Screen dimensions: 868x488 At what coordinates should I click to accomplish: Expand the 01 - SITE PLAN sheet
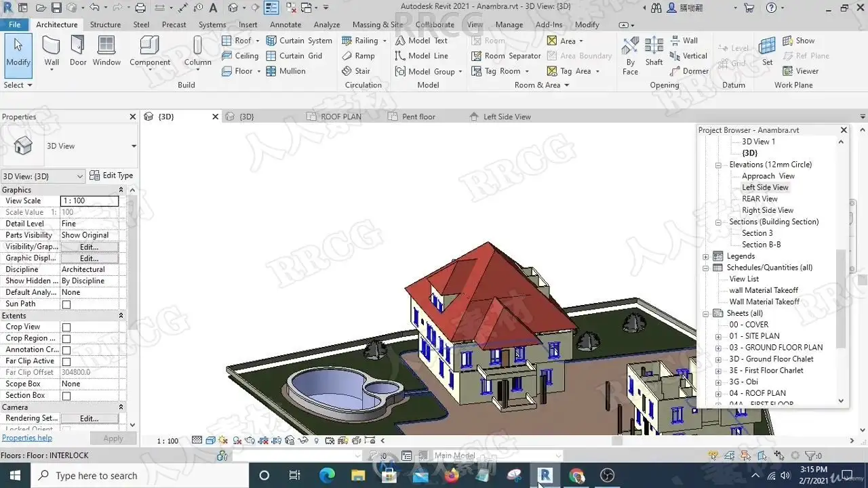click(718, 337)
